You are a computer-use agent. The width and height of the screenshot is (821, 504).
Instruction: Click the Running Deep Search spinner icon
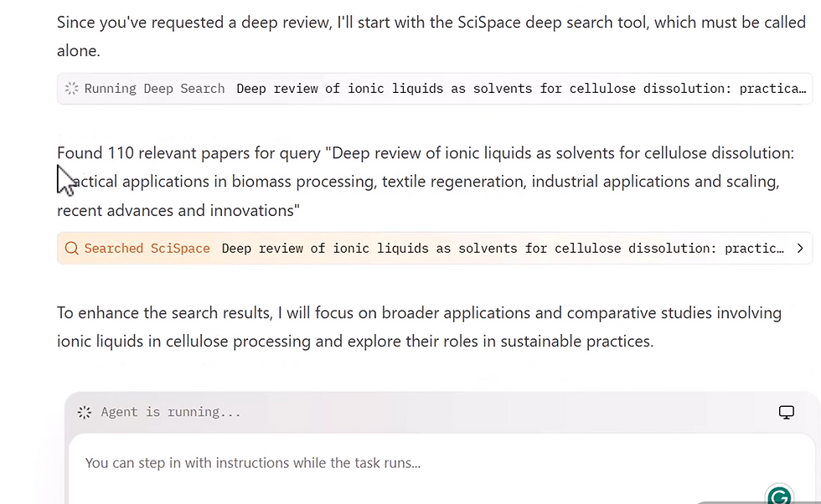71,89
